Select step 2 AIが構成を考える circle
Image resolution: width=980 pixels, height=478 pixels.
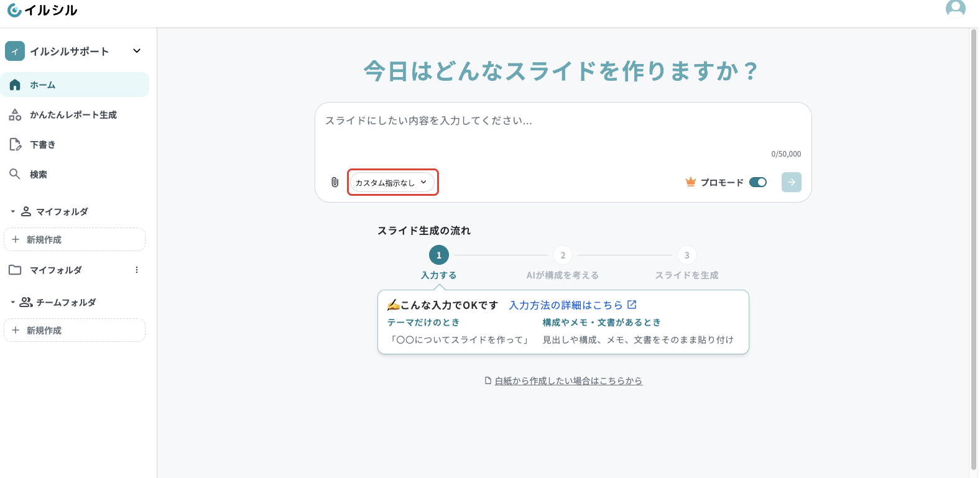[x=563, y=255]
